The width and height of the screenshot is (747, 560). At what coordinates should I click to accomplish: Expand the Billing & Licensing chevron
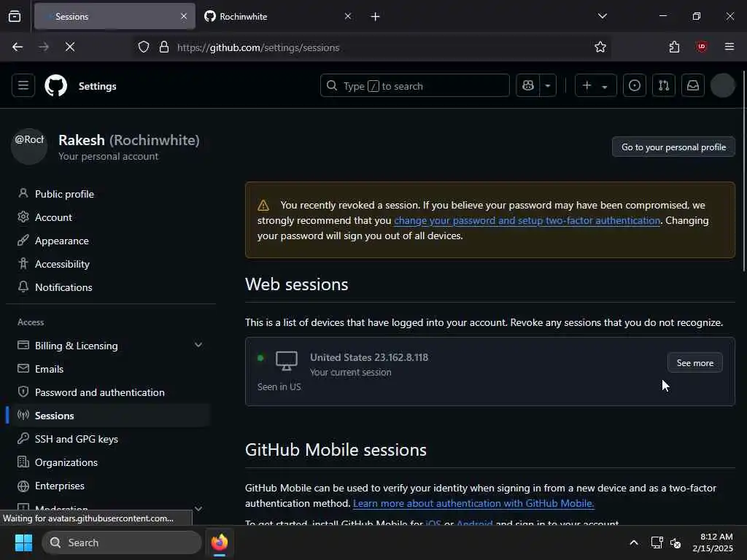point(198,345)
